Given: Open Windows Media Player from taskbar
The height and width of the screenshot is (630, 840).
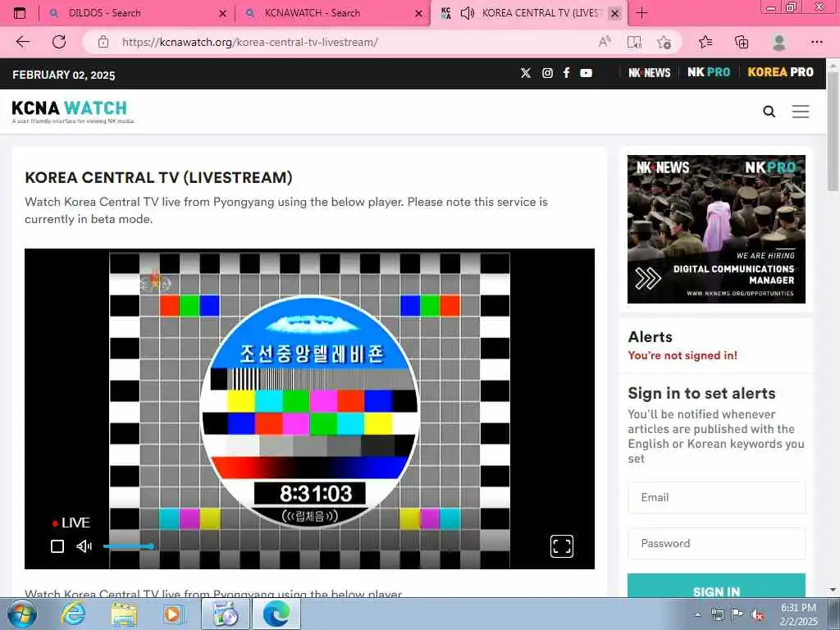Looking at the screenshot, I should 173,614.
